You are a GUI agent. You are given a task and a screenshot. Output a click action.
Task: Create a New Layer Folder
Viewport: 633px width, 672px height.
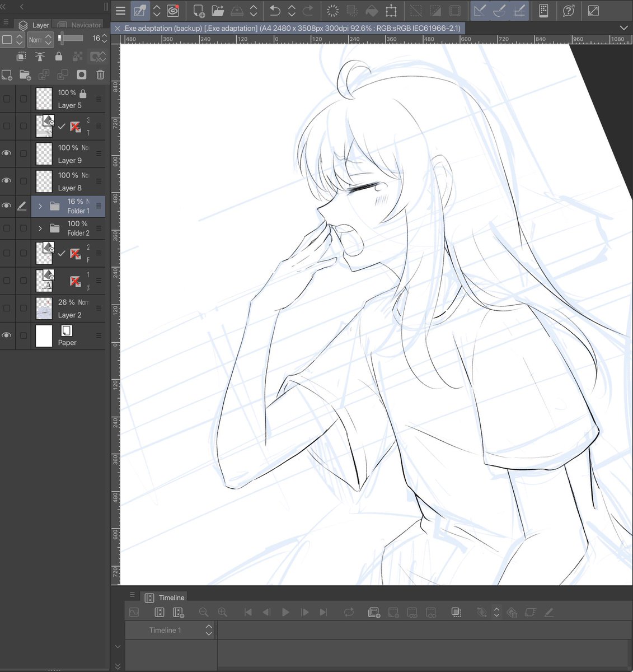25,74
